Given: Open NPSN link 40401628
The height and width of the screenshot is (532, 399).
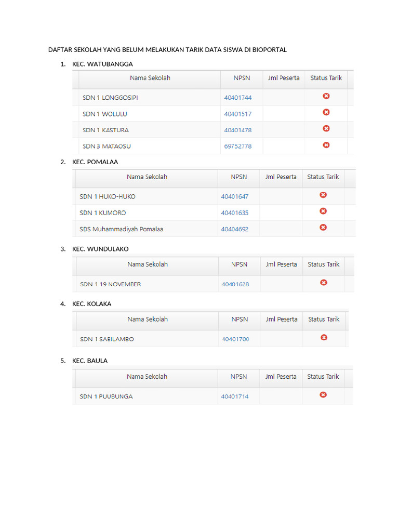Looking at the screenshot, I should (x=235, y=284).
